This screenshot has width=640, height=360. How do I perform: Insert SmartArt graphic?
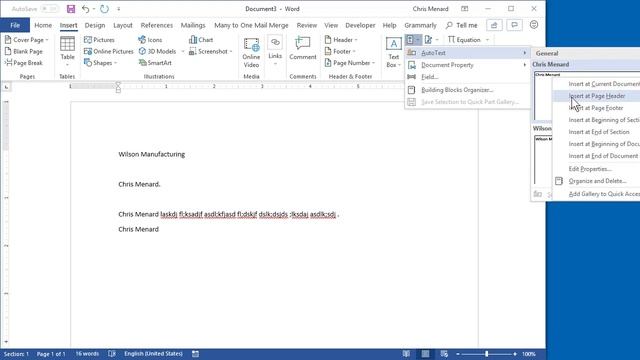[155, 62]
